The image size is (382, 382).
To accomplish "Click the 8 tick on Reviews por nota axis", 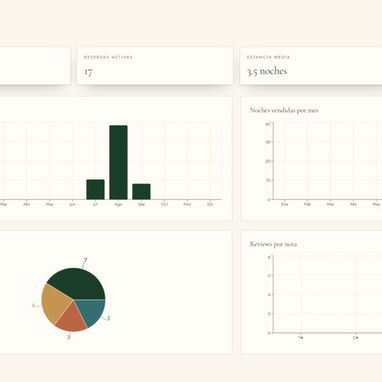I will tap(269, 257).
